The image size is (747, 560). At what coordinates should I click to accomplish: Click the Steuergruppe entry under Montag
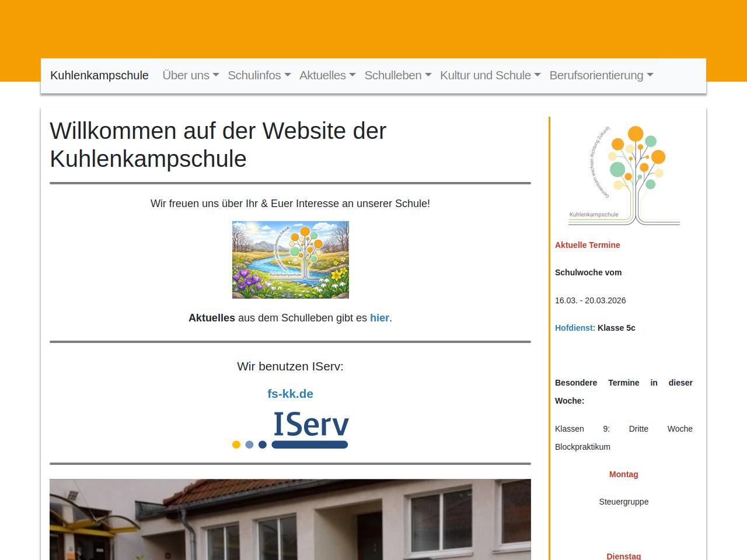coord(623,502)
